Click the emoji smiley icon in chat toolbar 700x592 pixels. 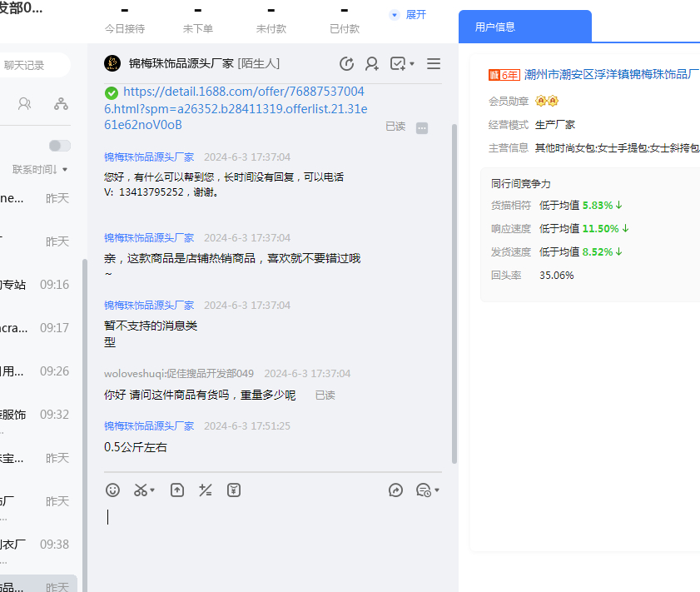pos(113,490)
